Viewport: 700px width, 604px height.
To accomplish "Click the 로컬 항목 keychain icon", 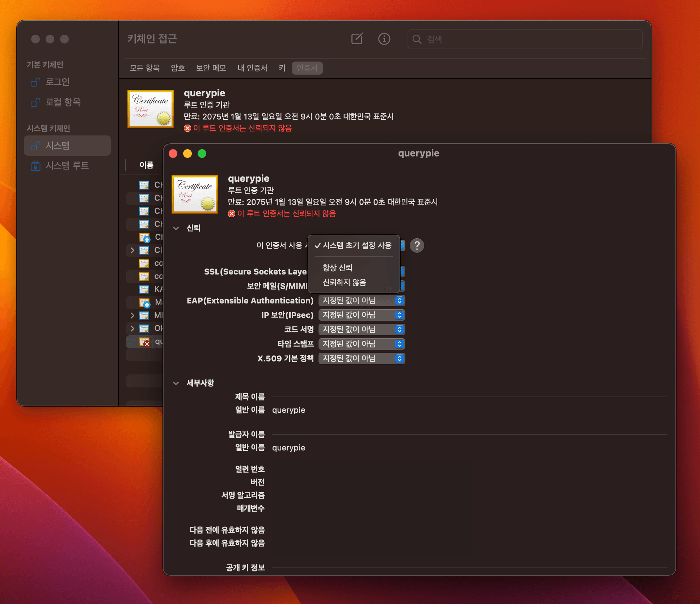I will (x=35, y=103).
